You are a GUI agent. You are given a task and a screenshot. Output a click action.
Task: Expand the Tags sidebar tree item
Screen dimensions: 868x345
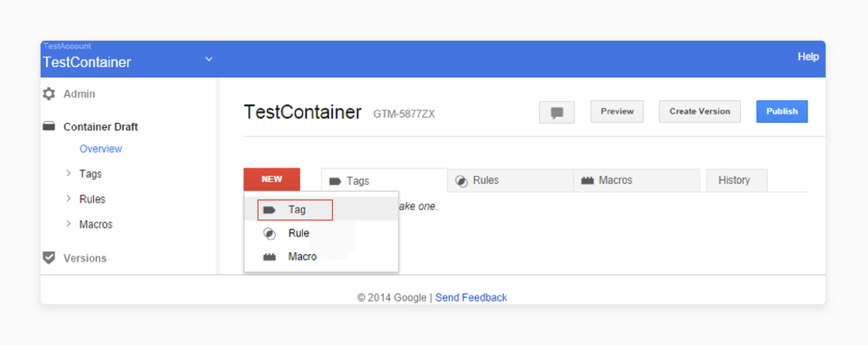pos(69,173)
